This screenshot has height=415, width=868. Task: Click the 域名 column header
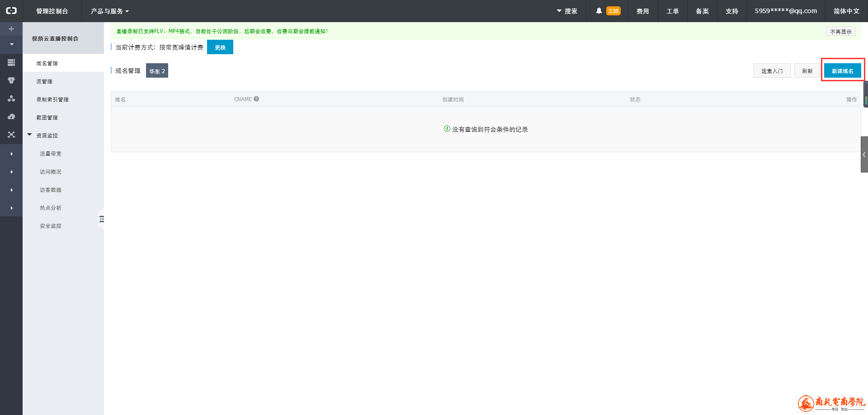120,99
